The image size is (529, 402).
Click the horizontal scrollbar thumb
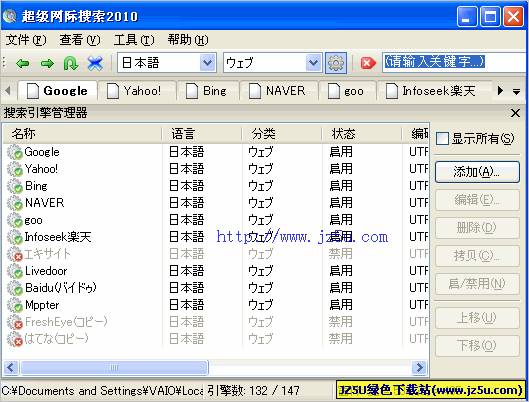click(x=114, y=367)
